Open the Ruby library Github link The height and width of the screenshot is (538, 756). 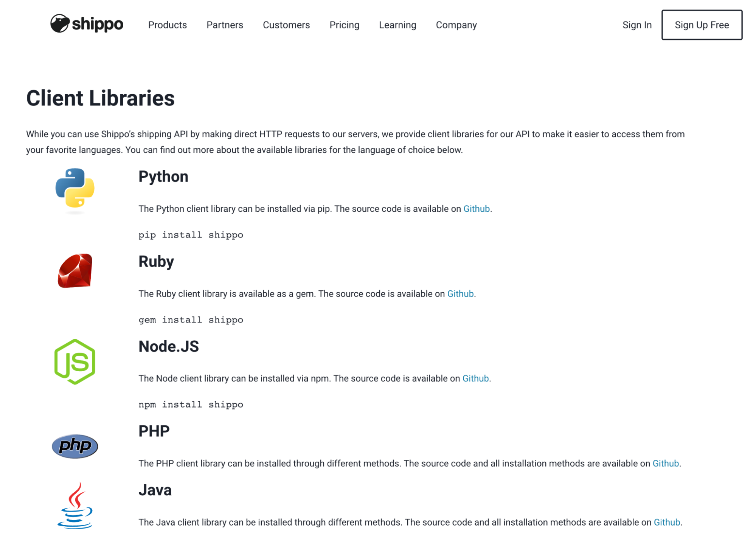point(460,294)
